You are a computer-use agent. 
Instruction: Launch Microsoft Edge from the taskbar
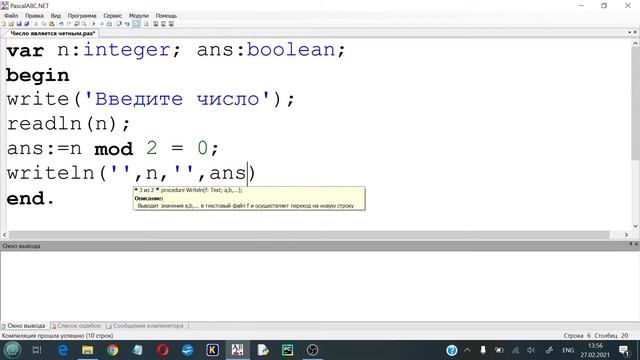(62, 350)
